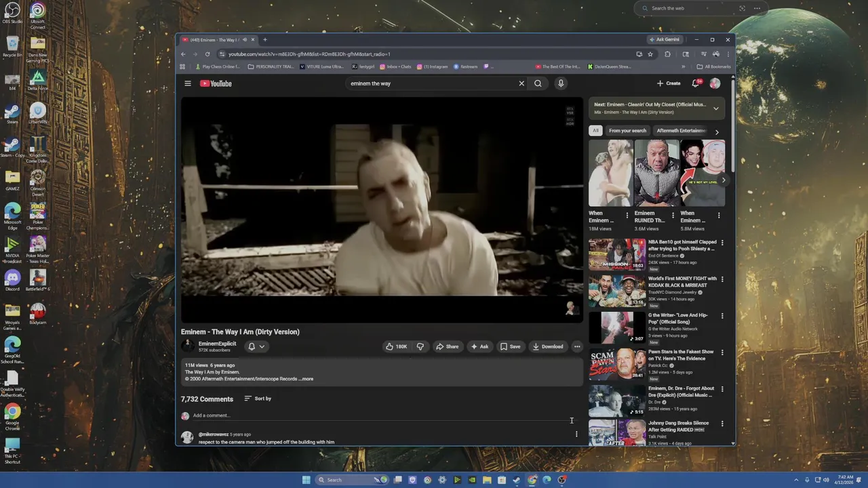Open the Play Chess Online bookmark
The width and height of the screenshot is (868, 488).
click(218, 66)
